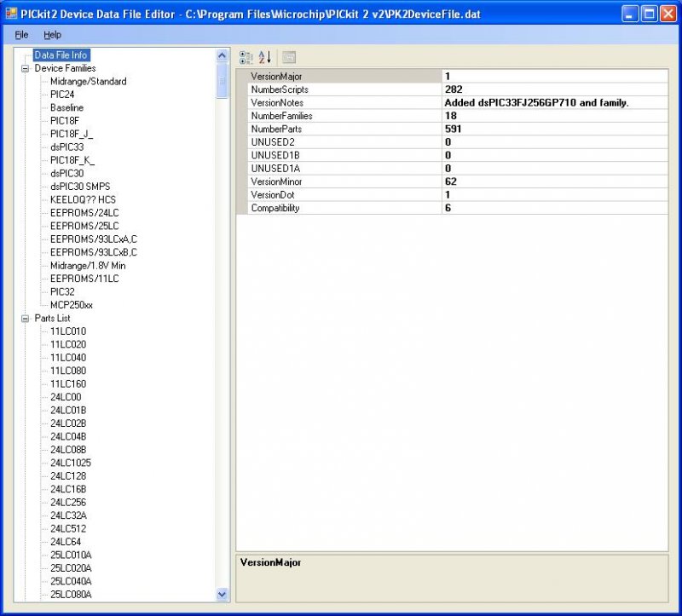The width and height of the screenshot is (682, 616).
Task: Select the PIC18F_J_ family node
Action: tap(72, 135)
